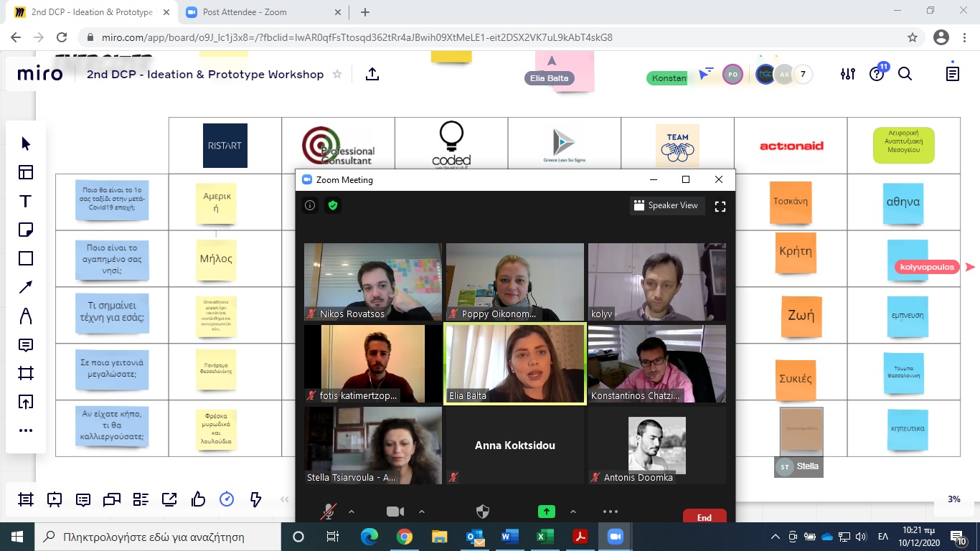
Task: Select the Frame tool in left toolbar
Action: [26, 373]
